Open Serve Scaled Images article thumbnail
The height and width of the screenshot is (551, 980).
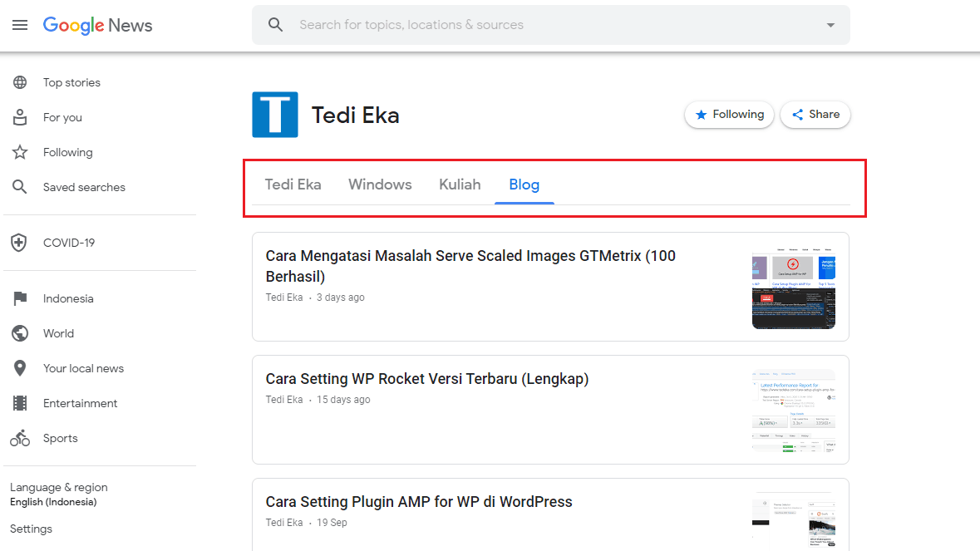coord(793,287)
